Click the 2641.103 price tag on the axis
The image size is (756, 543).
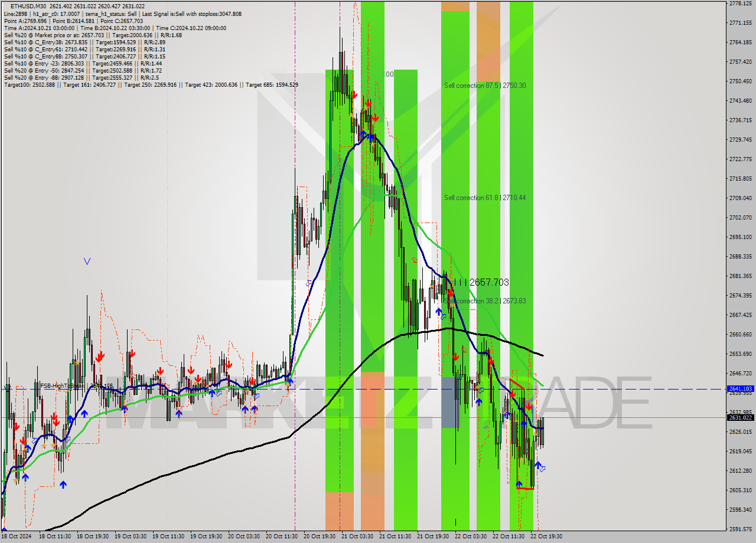[x=740, y=389]
